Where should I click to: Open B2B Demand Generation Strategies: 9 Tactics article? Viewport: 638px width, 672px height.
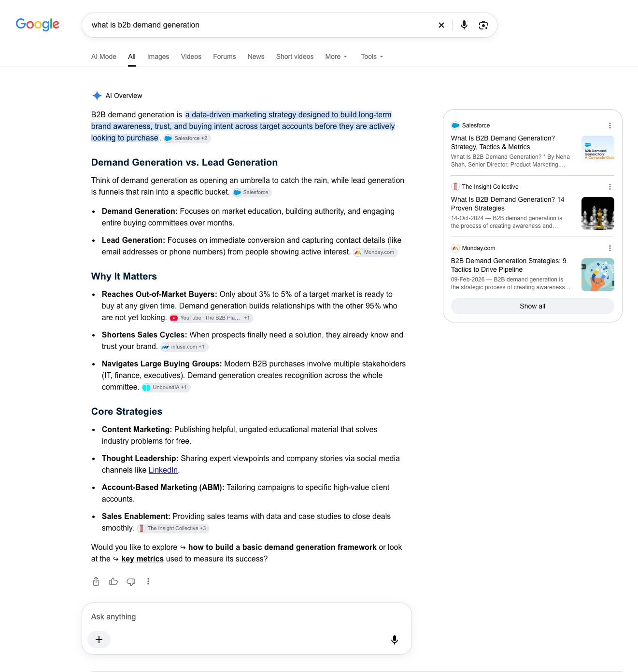click(x=509, y=265)
